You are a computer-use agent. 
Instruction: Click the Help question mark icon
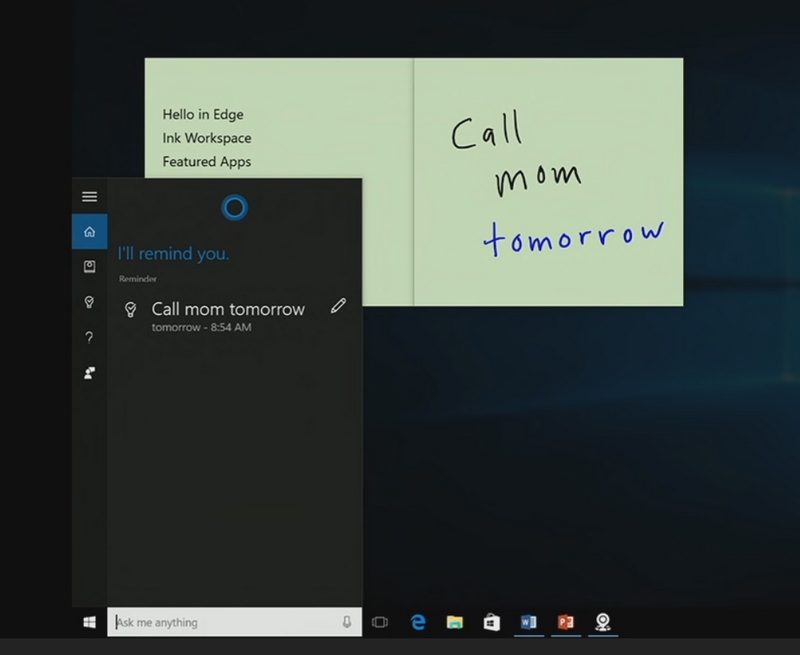click(x=89, y=338)
